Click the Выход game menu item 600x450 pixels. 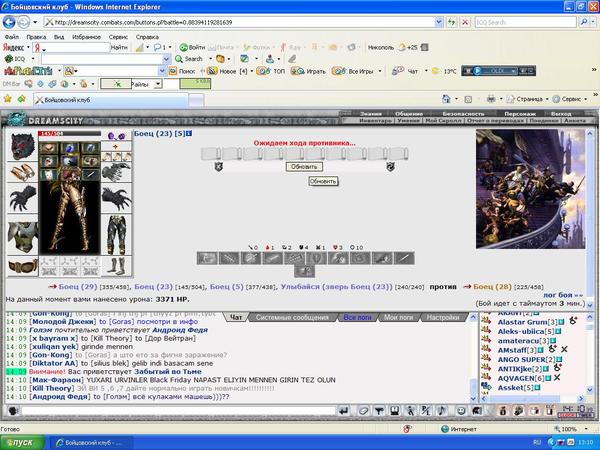tap(561, 114)
